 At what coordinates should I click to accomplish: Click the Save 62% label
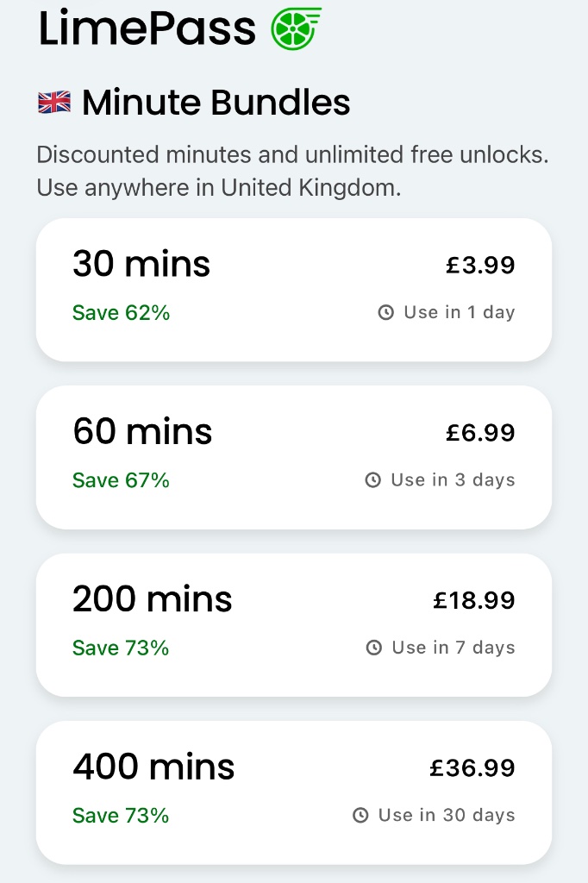(x=121, y=313)
